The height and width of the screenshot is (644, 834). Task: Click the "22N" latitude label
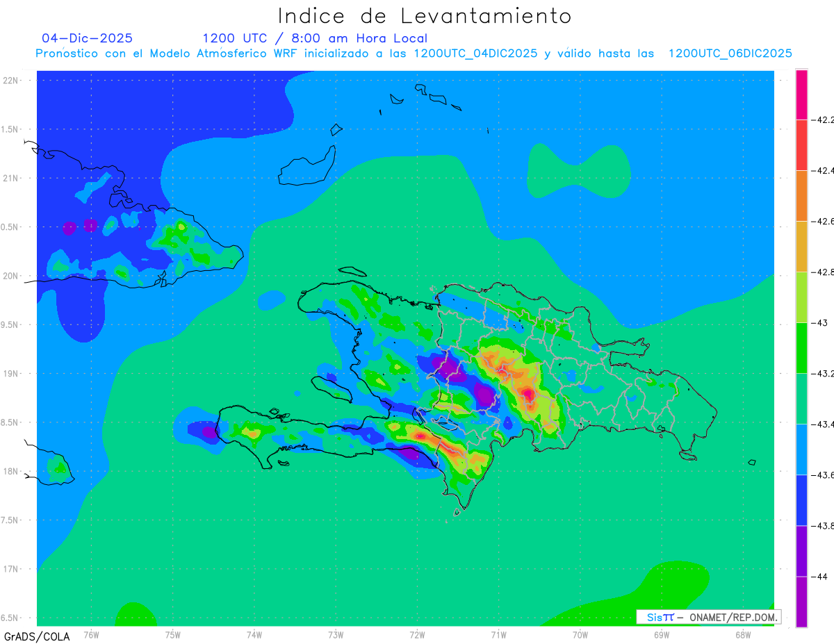tap(12, 81)
